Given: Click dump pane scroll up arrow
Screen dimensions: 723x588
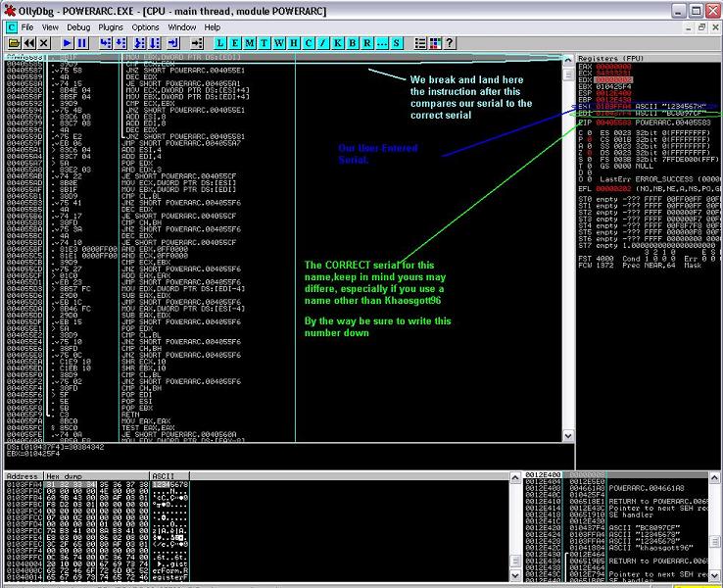Looking at the screenshot, I should click(515, 478).
